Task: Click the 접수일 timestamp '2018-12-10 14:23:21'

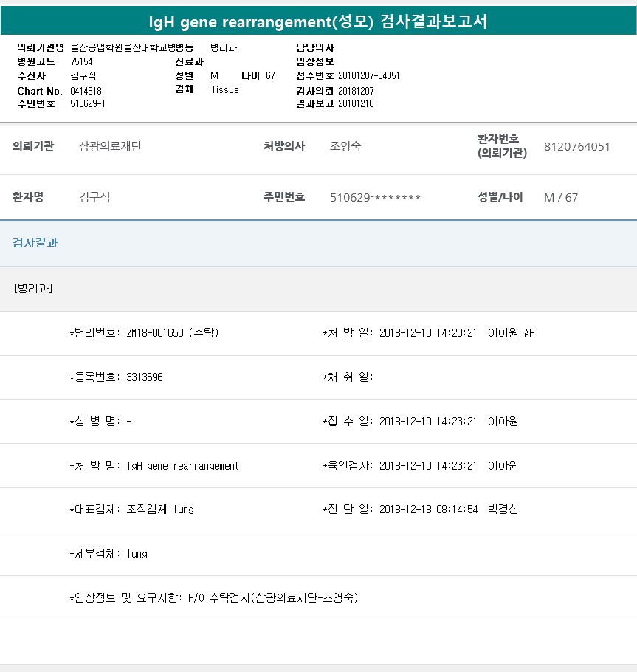Action: (428, 421)
